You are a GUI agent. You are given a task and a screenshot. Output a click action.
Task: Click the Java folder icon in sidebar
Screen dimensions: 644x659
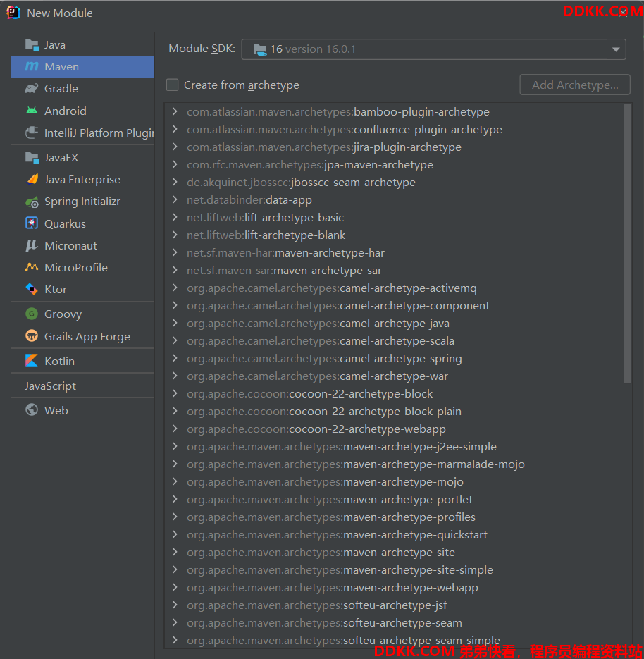point(32,44)
